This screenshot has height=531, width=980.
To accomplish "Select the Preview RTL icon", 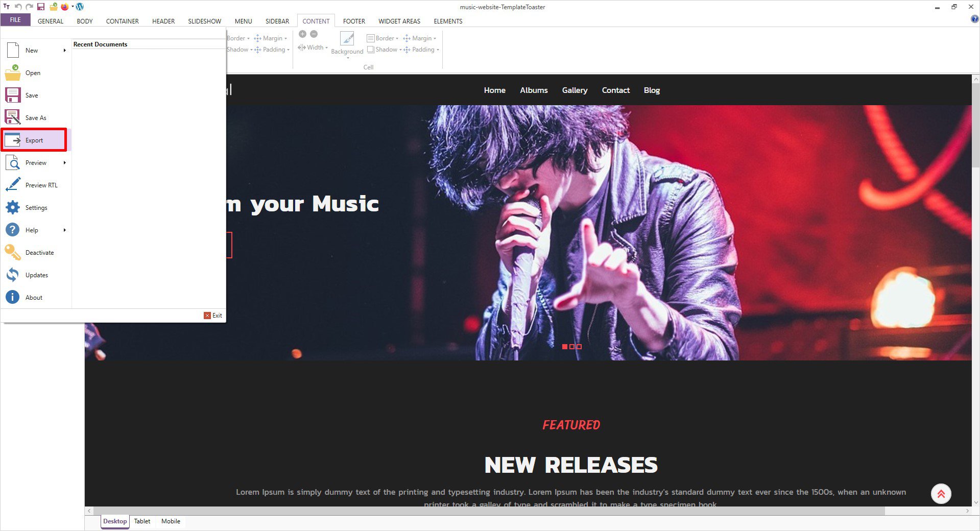I will 13,185.
